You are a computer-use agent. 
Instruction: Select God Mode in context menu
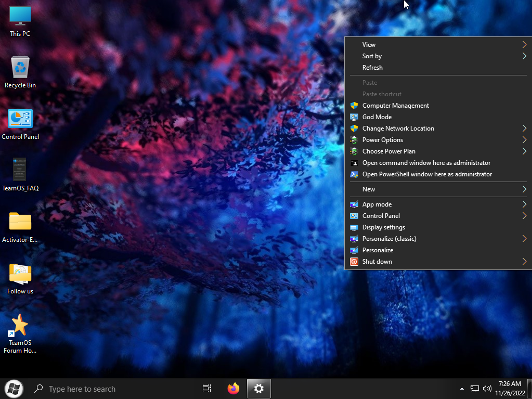pyautogui.click(x=377, y=117)
